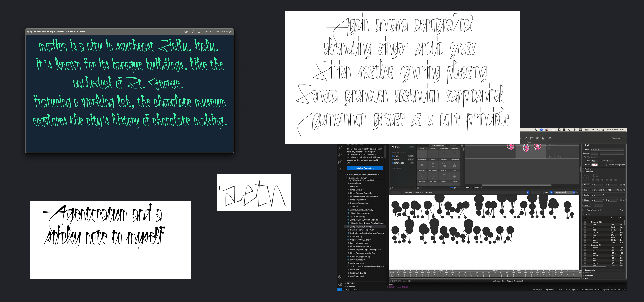Viewport: 644px width, 302px height.
Task: Toggle x=y checkbox in Scale row
Action: [x=621, y=190]
